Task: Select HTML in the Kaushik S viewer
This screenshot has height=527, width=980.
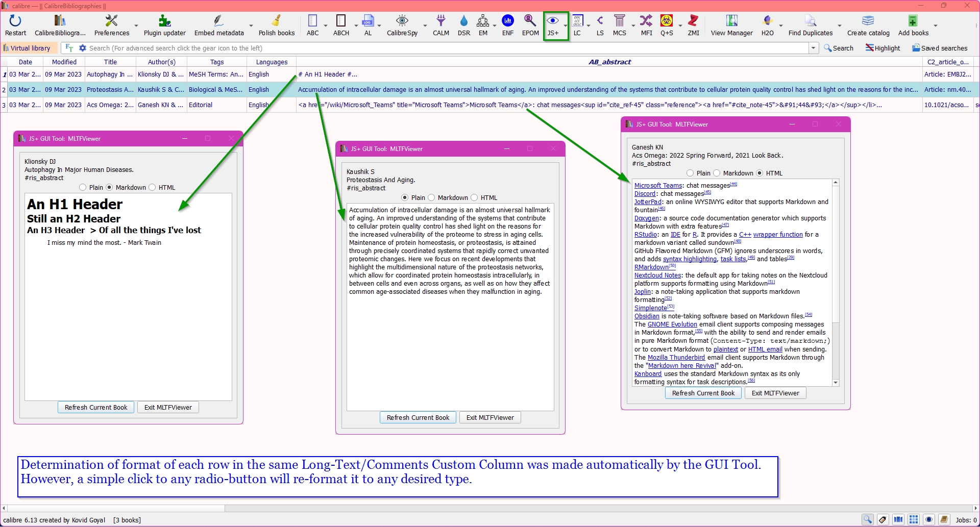Action: (x=474, y=198)
